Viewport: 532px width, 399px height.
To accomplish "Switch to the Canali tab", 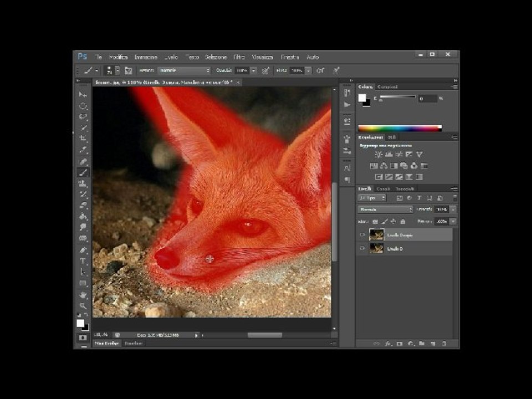I will pyautogui.click(x=383, y=188).
